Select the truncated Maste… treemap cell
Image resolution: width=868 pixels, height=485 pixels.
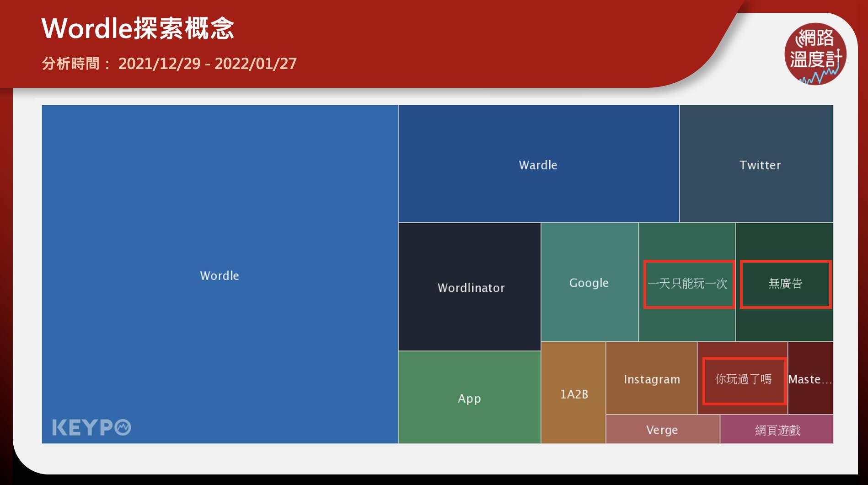(x=811, y=378)
